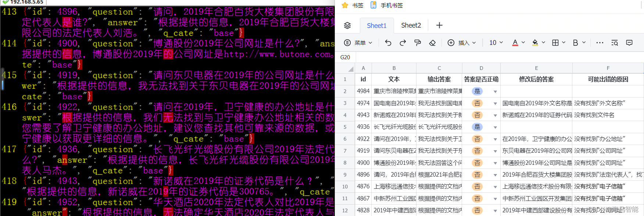
Task: Click the clear format eraser icon
Action: click(432, 43)
